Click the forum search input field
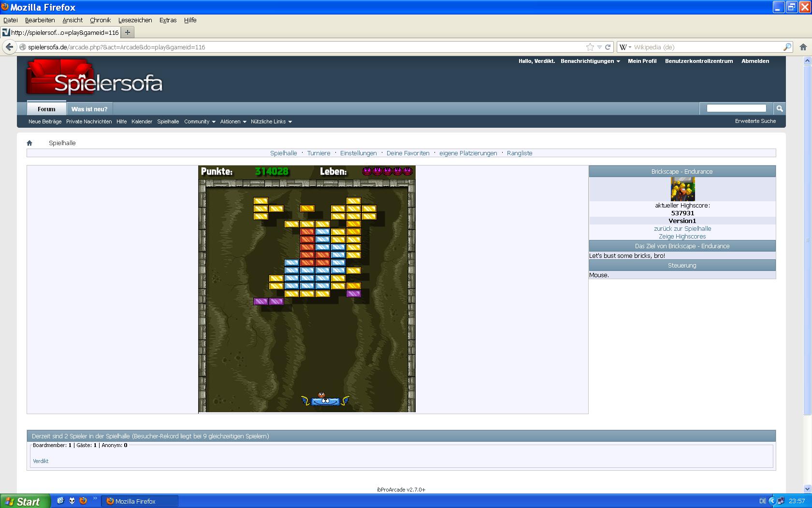The height and width of the screenshot is (508, 812). [x=736, y=108]
